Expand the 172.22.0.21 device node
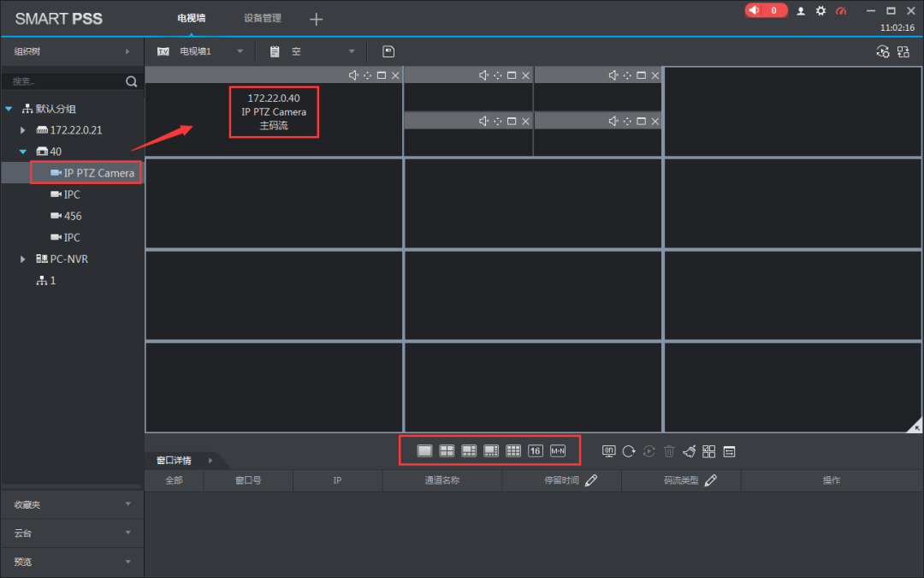 (22, 130)
